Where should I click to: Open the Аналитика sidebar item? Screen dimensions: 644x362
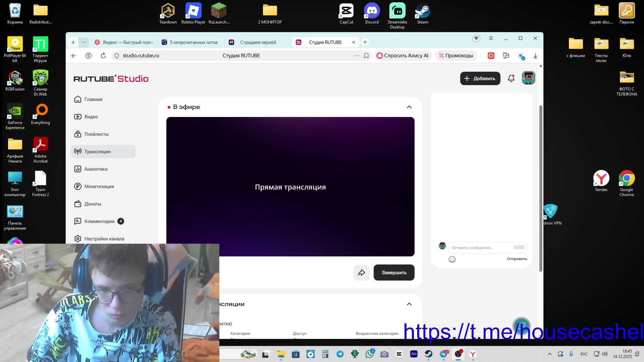point(96,169)
